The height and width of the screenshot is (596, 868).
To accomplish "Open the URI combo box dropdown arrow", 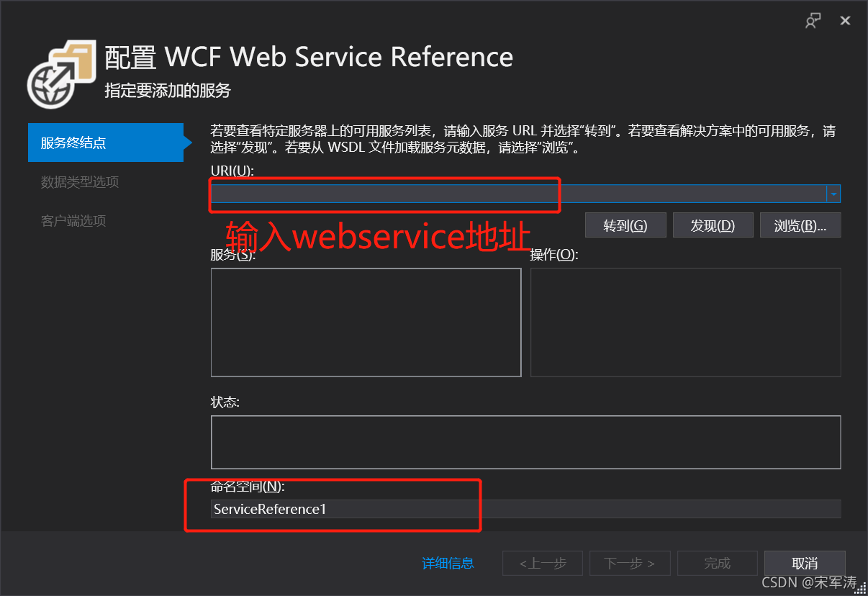I will pyautogui.click(x=833, y=193).
